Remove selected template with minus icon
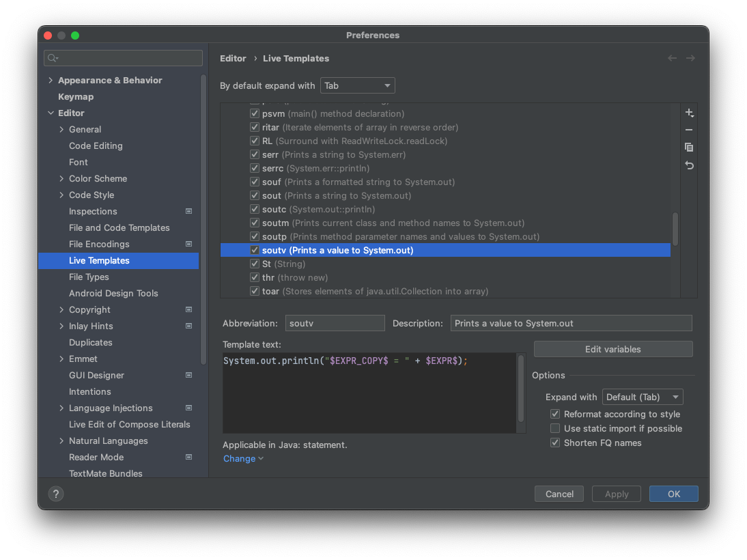The image size is (747, 560). point(689,130)
